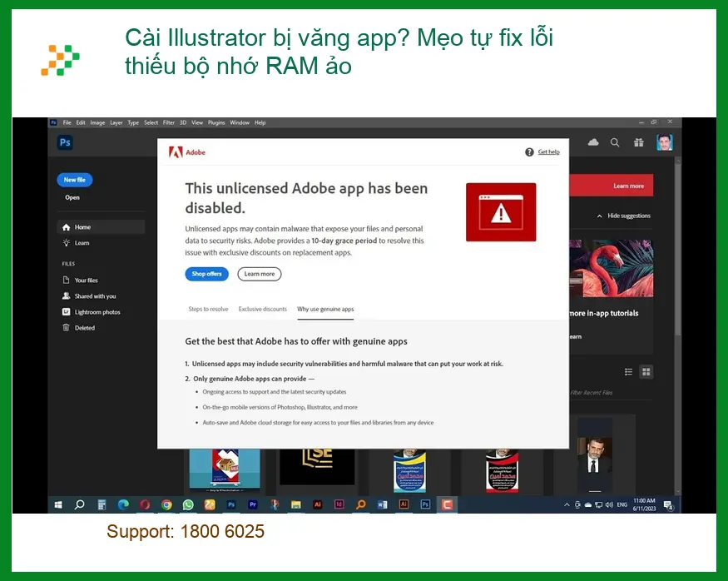Image resolution: width=728 pixels, height=581 pixels.
Task: Expand hidden system tray icons chevron
Action: (x=567, y=504)
